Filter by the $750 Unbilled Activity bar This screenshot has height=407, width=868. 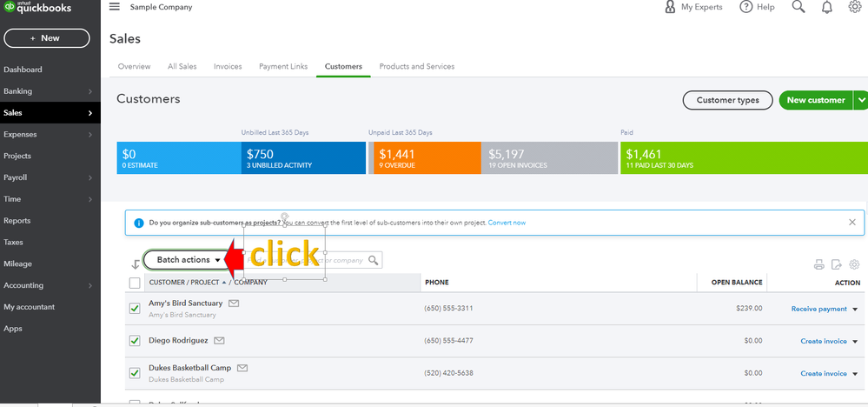(x=303, y=157)
